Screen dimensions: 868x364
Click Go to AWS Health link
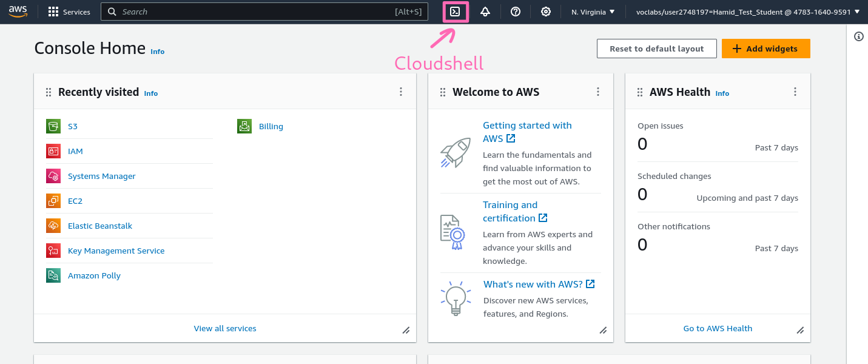(718, 328)
